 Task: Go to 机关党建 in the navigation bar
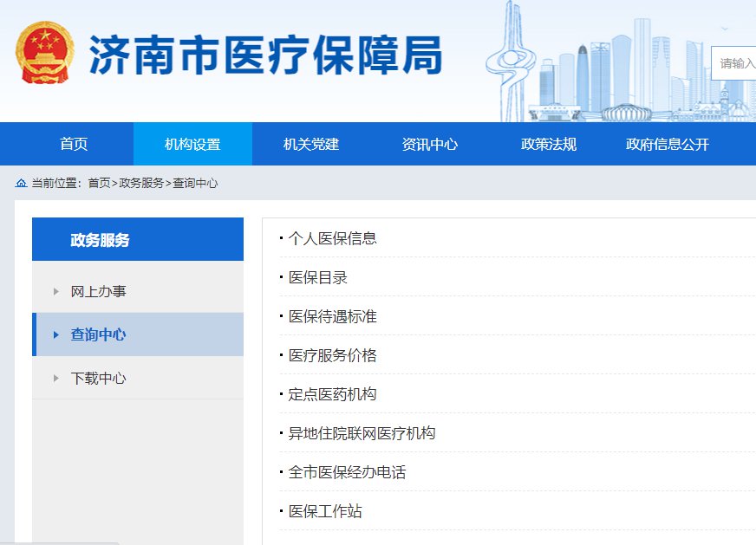pos(311,145)
